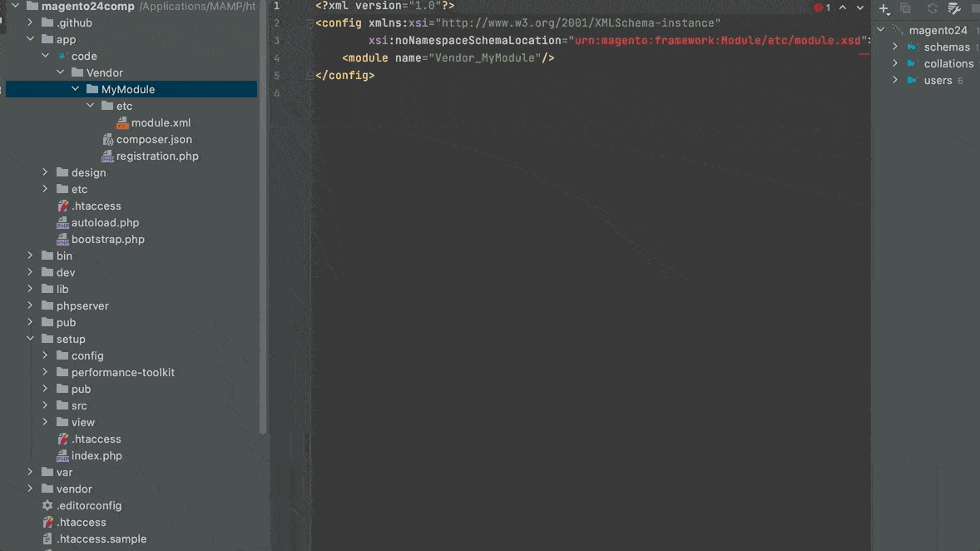Go to the next highlighted error arrow
Viewport: 980px width, 551px height.
(860, 7)
